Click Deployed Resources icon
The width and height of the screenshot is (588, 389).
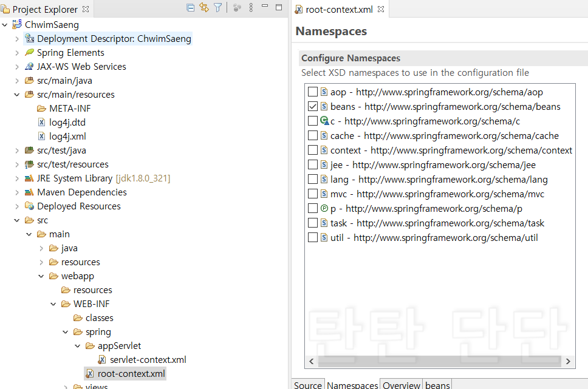tap(29, 206)
